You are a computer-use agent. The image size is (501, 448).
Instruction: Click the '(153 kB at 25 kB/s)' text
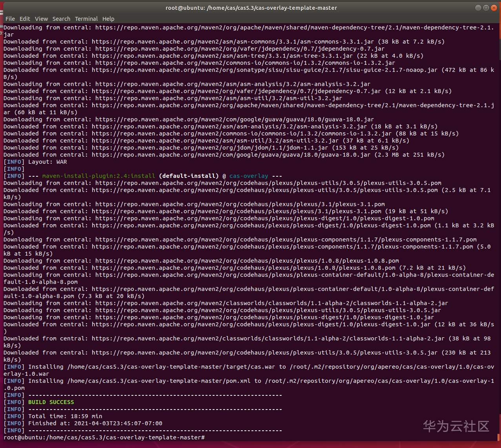(x=365, y=148)
